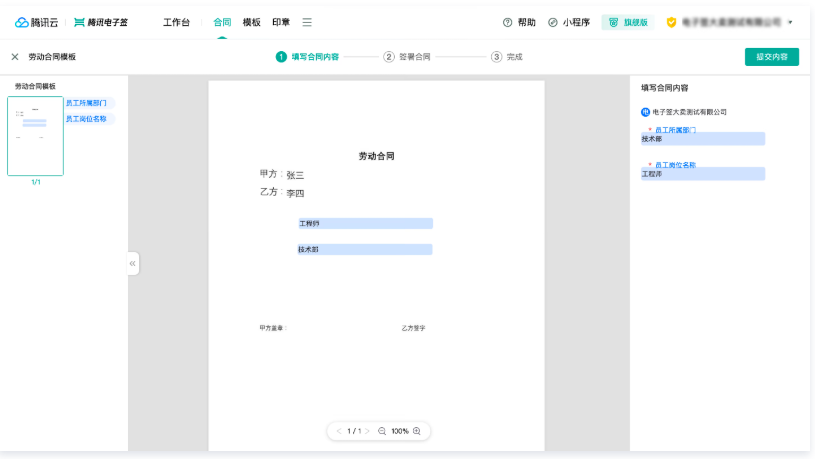Click 帮助 in the top bar
The width and height of the screenshot is (815, 459).
[x=527, y=22]
